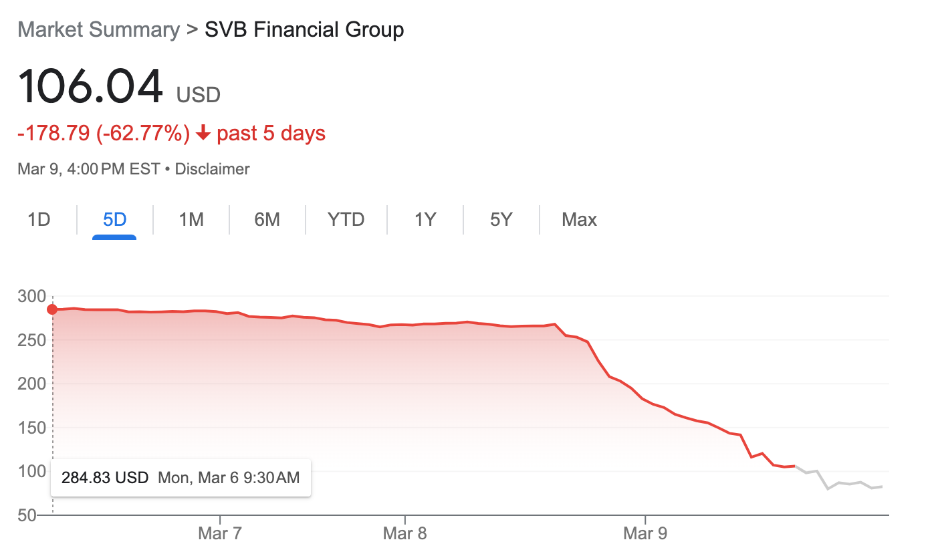Switch to the 6M tab

(x=267, y=219)
